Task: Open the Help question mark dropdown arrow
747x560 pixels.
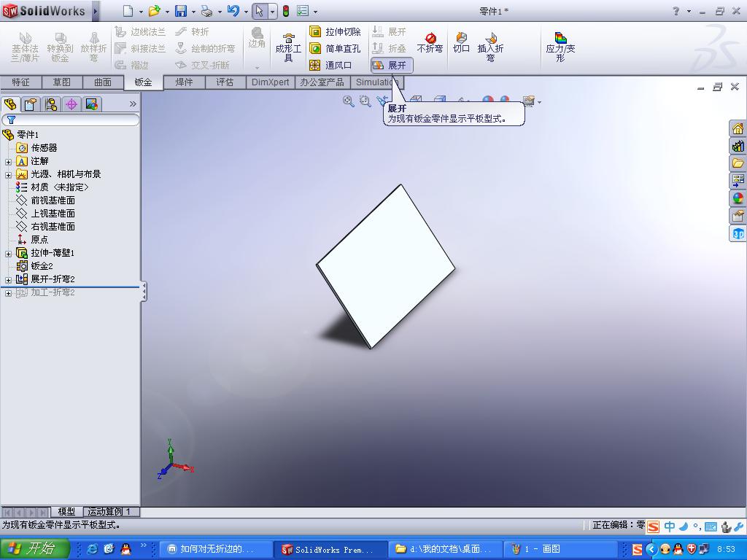Action: click(x=689, y=11)
